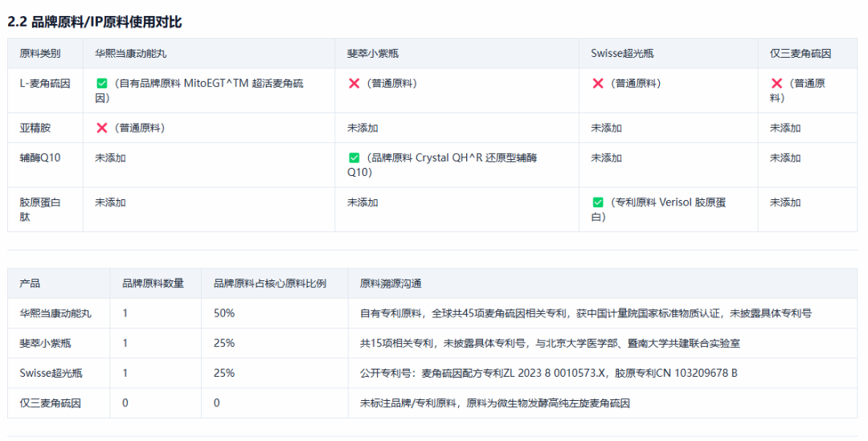Click red cross in 斐萃小紫瓶 L-麦角硫因 cell
This screenshot has width=868, height=441.
354,84
